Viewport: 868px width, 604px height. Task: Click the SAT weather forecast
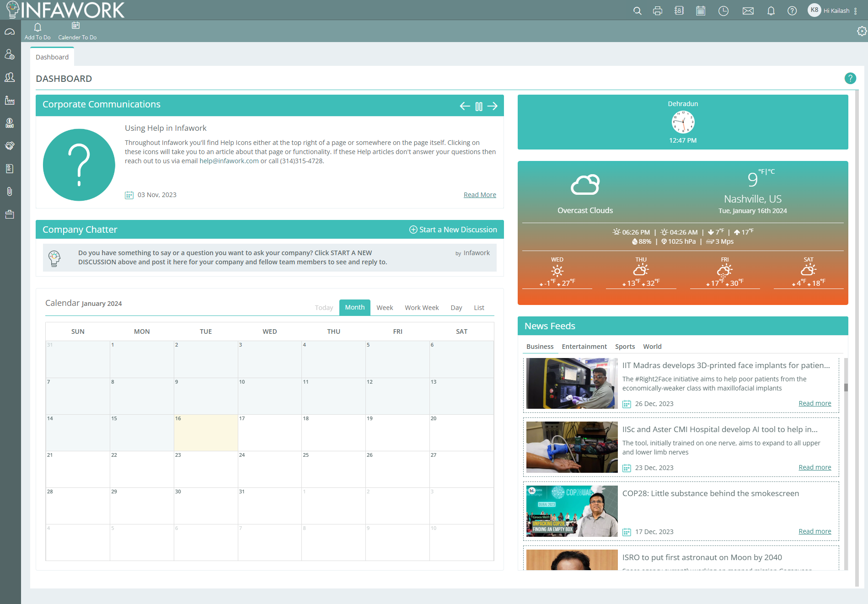tap(809, 272)
